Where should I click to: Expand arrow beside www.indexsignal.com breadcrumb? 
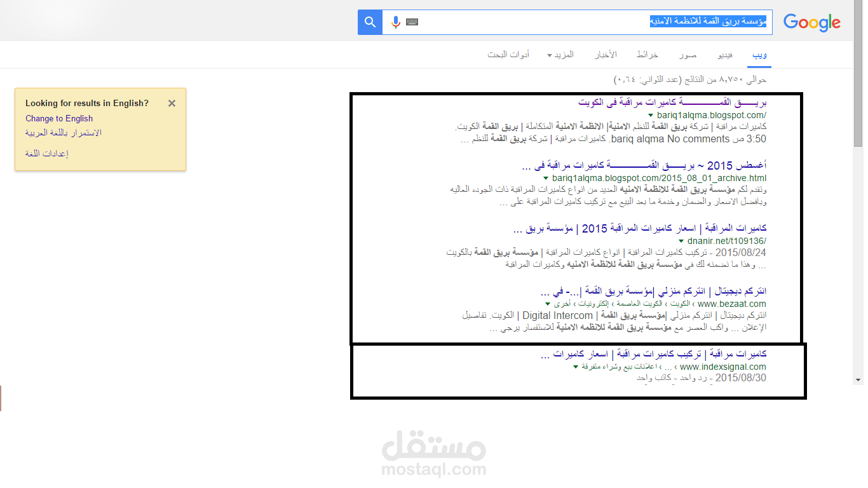pyautogui.click(x=576, y=367)
